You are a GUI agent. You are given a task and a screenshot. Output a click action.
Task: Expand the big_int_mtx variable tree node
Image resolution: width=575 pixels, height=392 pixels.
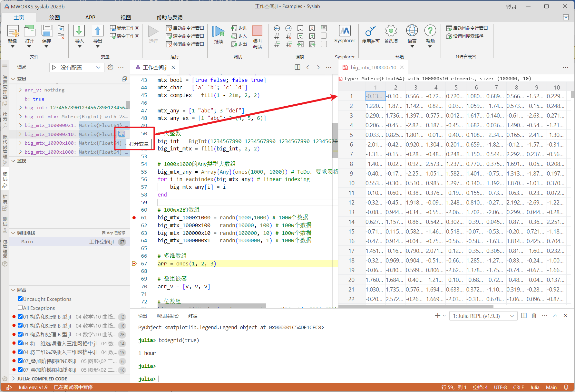[x=21, y=117]
